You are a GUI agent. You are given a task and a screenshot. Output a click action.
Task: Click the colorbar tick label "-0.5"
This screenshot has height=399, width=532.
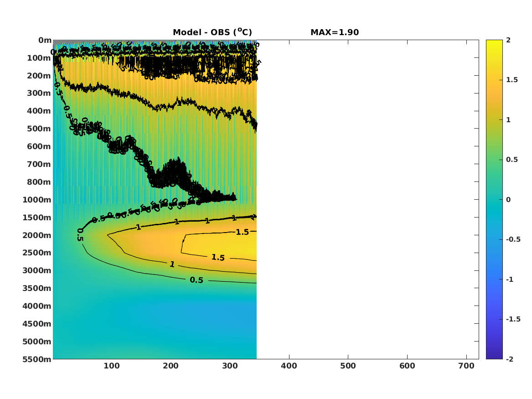pyautogui.click(x=513, y=239)
